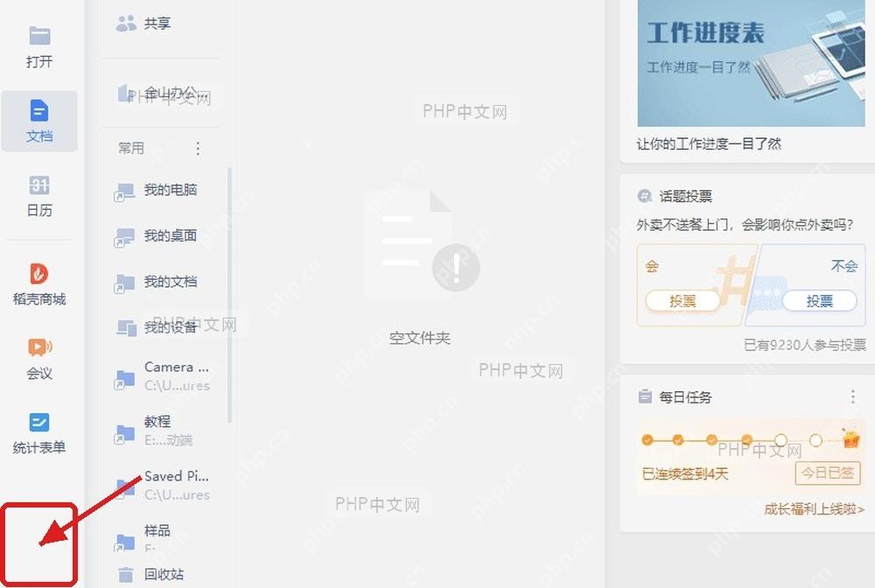Click the 已连续签到4天 text

685,473
